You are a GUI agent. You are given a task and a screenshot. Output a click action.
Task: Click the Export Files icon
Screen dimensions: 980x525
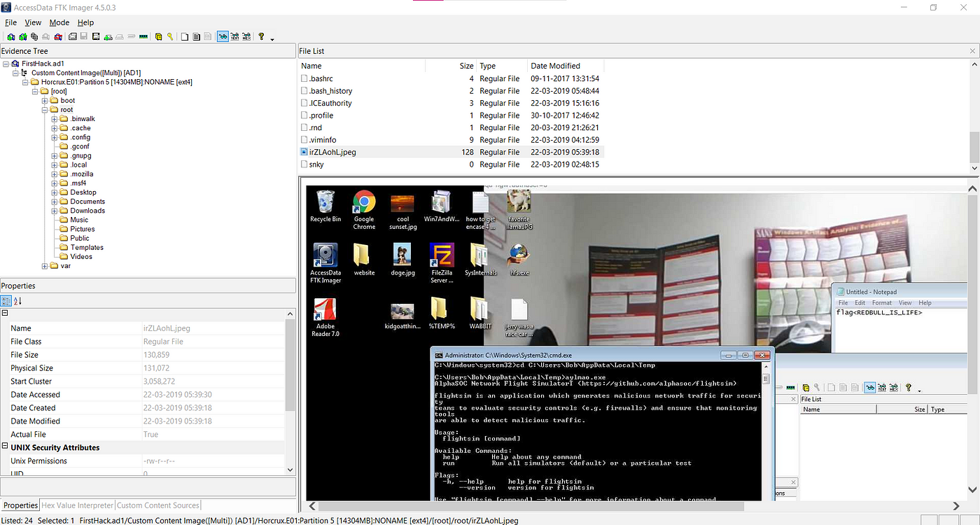pos(184,36)
